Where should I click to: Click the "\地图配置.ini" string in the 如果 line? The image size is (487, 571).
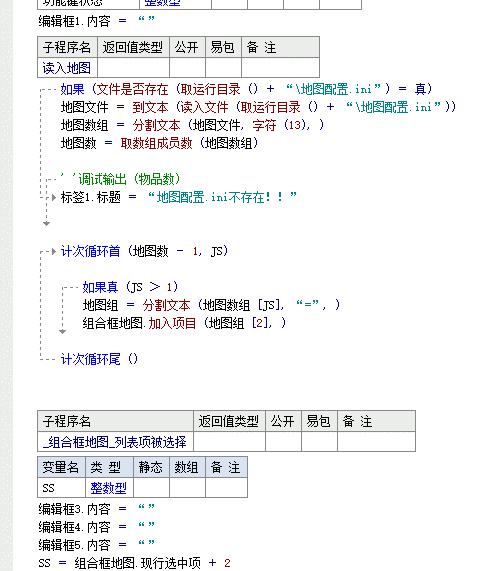pyautogui.click(x=333, y=89)
